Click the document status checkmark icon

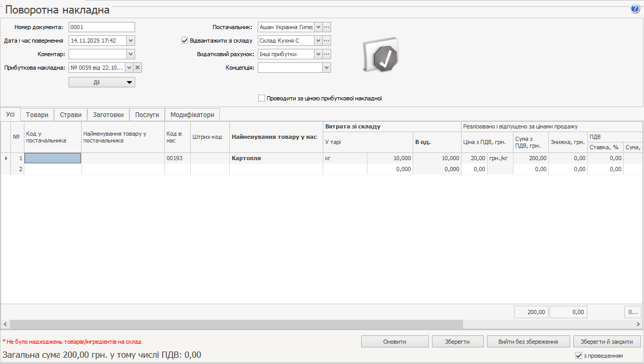coord(380,55)
